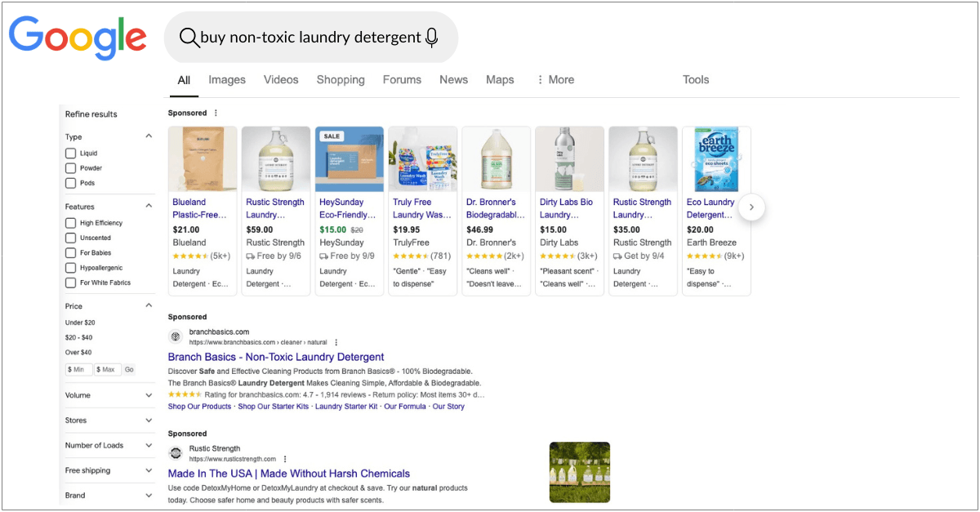This screenshot has height=512, width=980.
Task: Click the $ Min price input field
Action: 78,370
